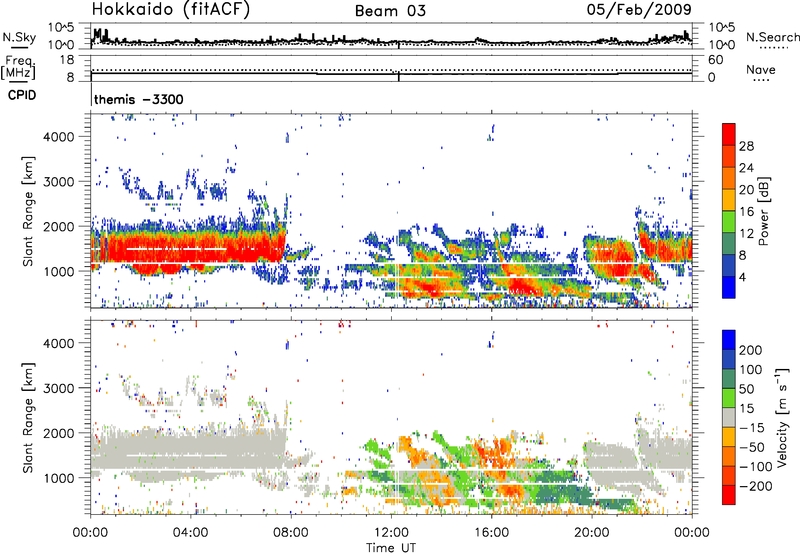Click the "10^5" label beside N.Search

(721, 28)
